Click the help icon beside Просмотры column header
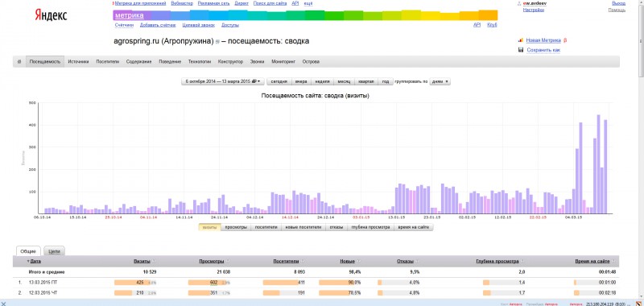 (228, 261)
